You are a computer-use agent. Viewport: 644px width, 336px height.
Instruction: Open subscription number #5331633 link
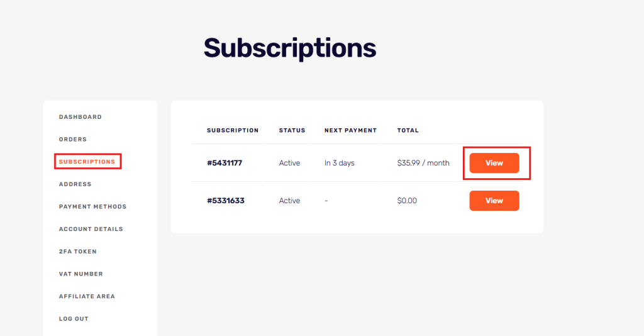[226, 201]
